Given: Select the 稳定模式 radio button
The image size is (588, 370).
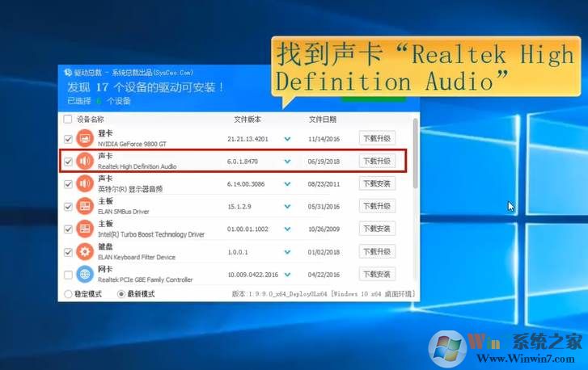Looking at the screenshot, I should (x=68, y=294).
